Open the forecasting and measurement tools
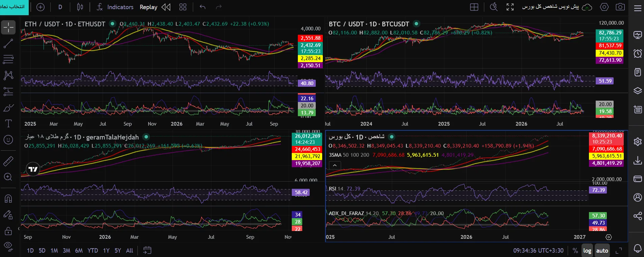 8,92
